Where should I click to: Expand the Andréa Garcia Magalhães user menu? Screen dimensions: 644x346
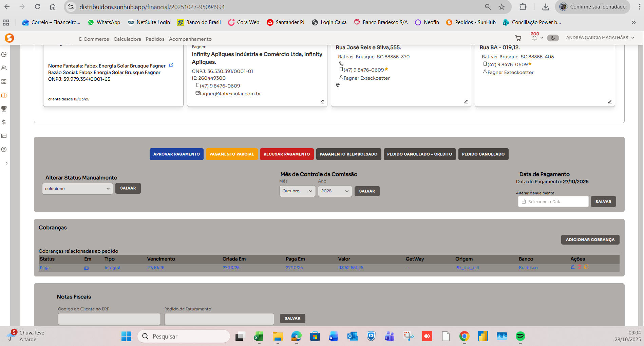pos(600,38)
